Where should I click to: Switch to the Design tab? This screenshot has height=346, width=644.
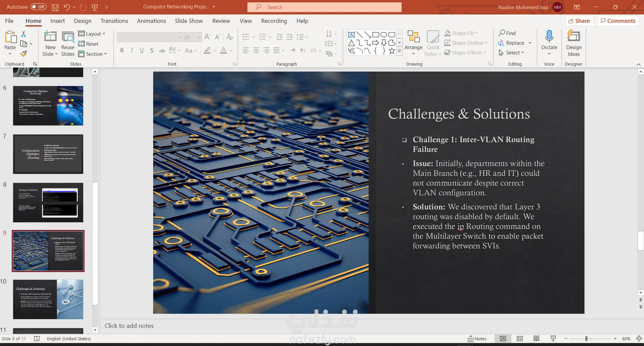coord(82,21)
